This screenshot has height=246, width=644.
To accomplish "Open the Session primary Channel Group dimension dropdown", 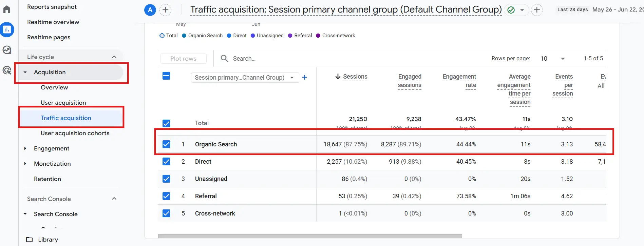I will (245, 78).
